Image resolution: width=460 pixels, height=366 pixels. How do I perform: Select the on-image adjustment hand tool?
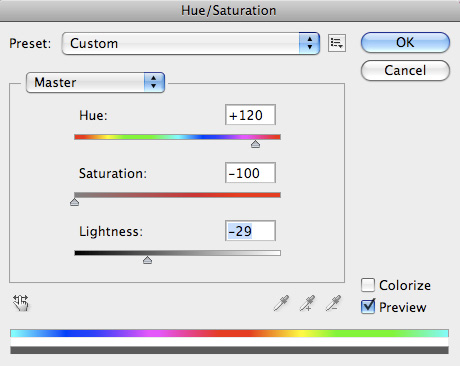(x=21, y=303)
